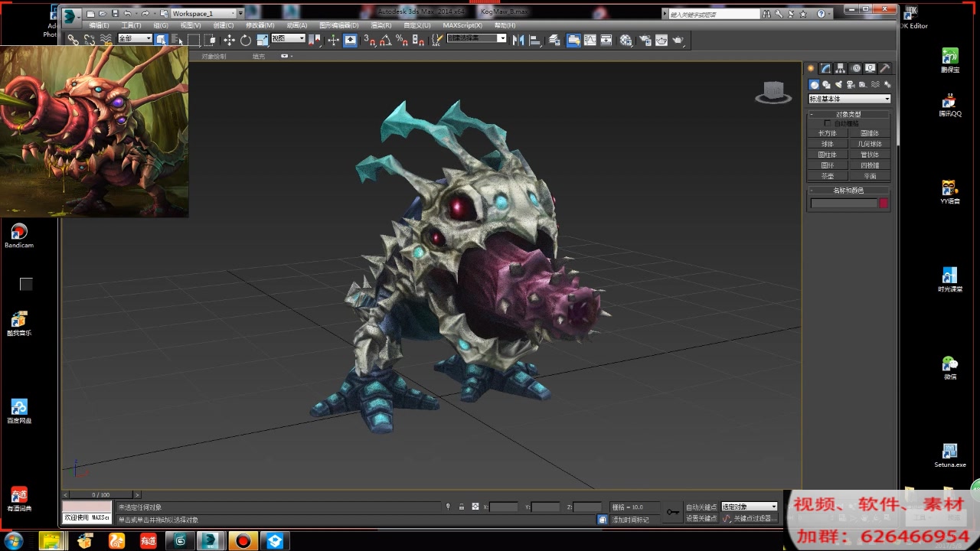Viewport: 980px width, 551px height.
Task: Open the named selection sets dropdown
Action: point(477,37)
